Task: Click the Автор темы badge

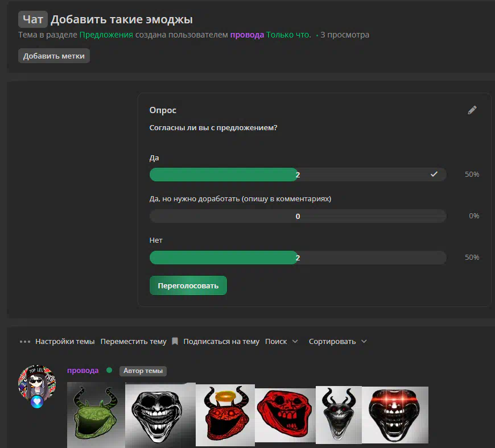Action: coord(143,371)
